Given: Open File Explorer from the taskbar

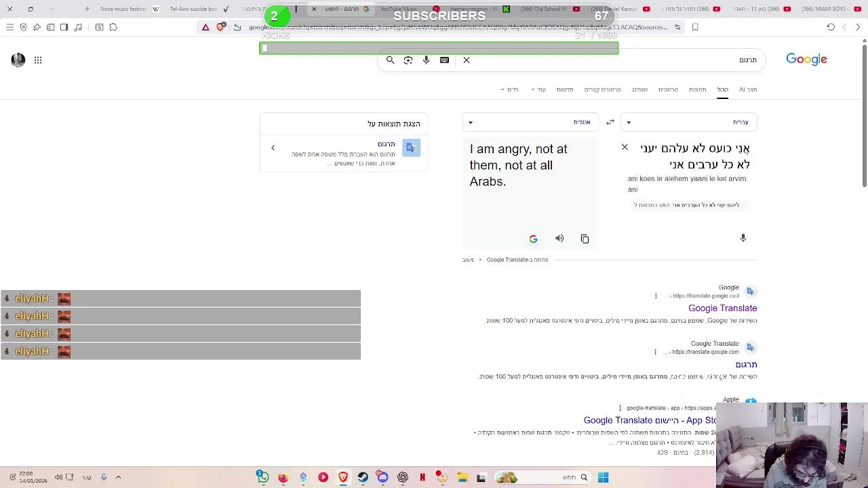Looking at the screenshot, I should [x=462, y=477].
